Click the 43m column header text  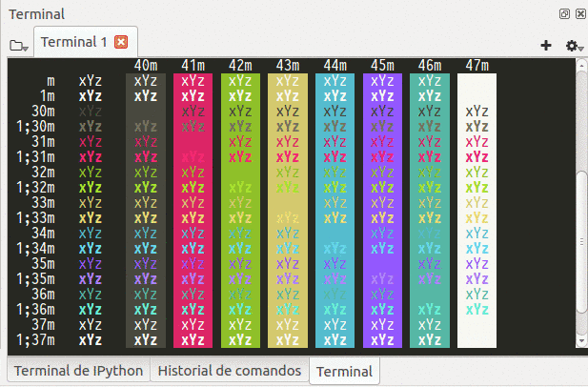(x=288, y=65)
